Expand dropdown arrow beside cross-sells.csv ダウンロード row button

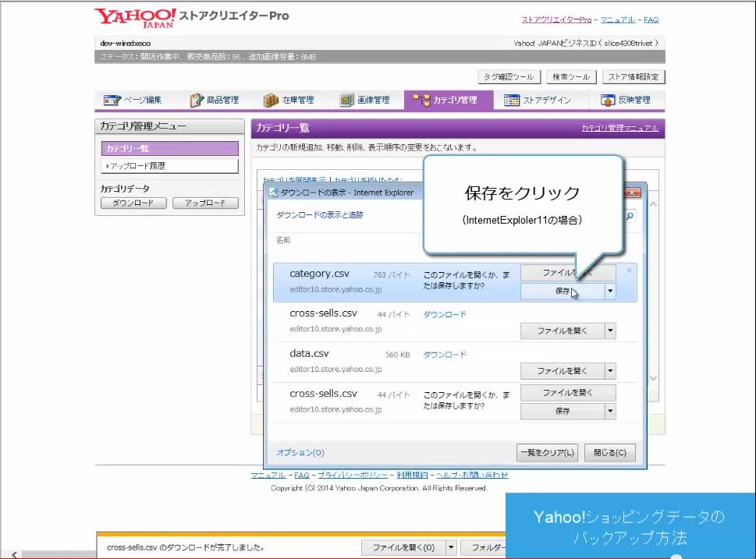pyautogui.click(x=610, y=331)
